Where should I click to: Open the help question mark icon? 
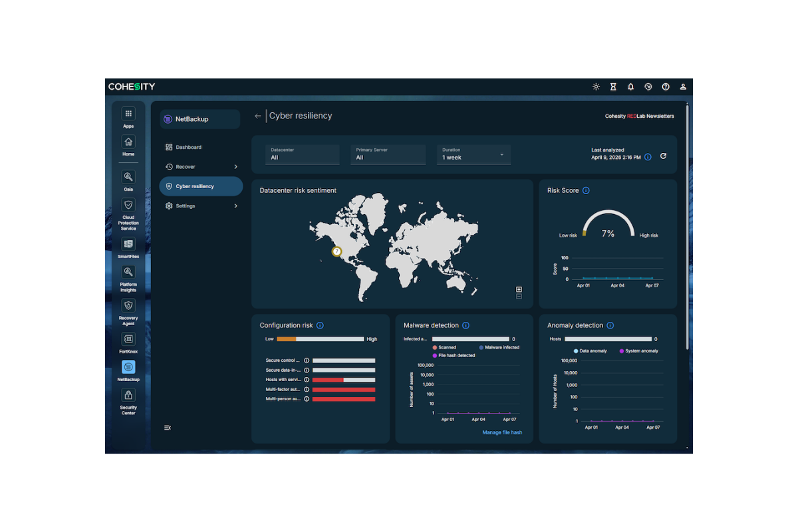(665, 86)
